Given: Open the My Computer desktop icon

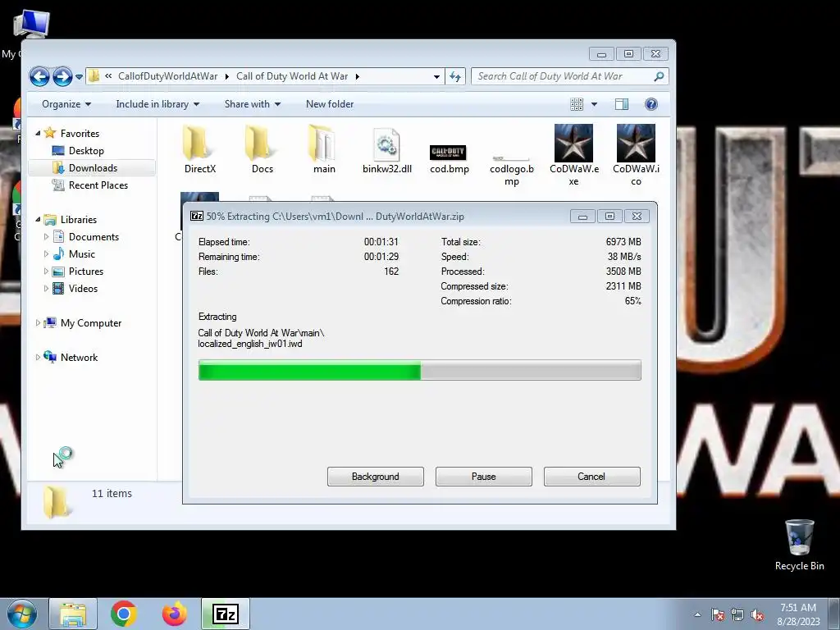Looking at the screenshot, I should pyautogui.click(x=31, y=24).
